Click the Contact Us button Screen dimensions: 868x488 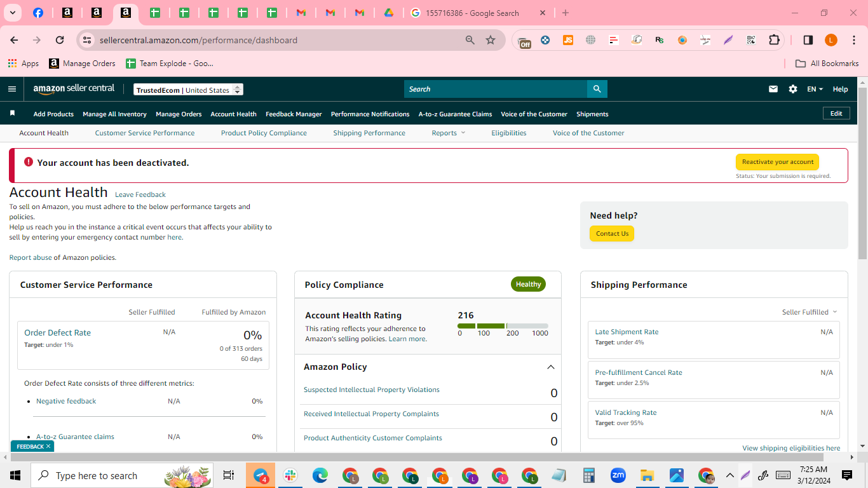coord(612,234)
